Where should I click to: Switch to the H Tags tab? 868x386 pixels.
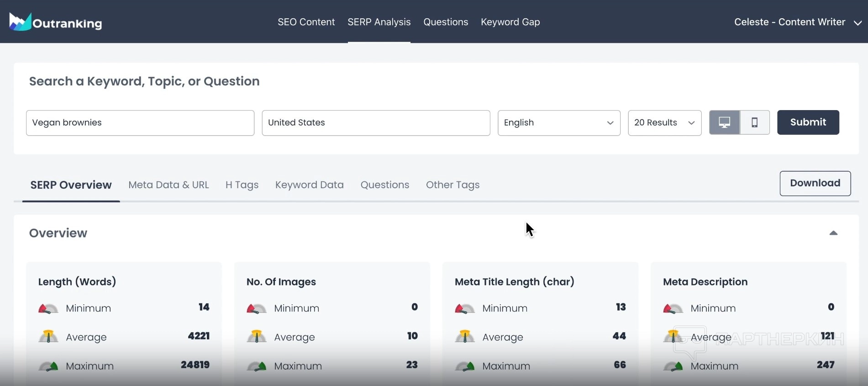242,185
